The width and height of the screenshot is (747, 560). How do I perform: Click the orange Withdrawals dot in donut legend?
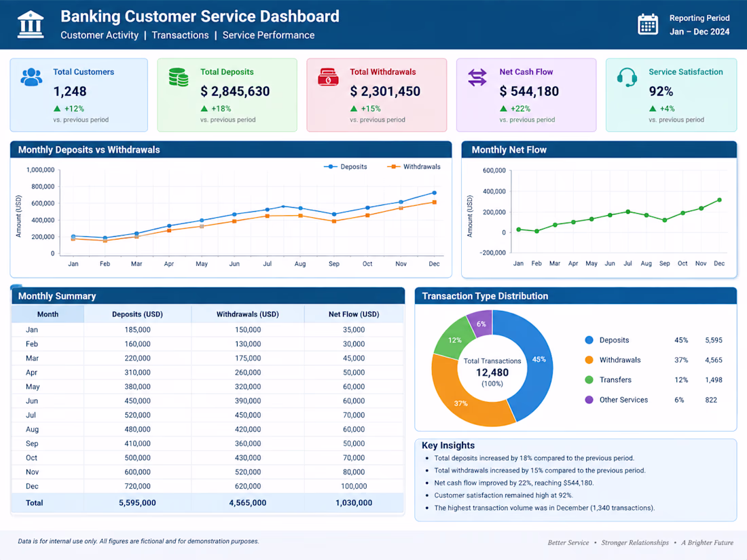(589, 360)
